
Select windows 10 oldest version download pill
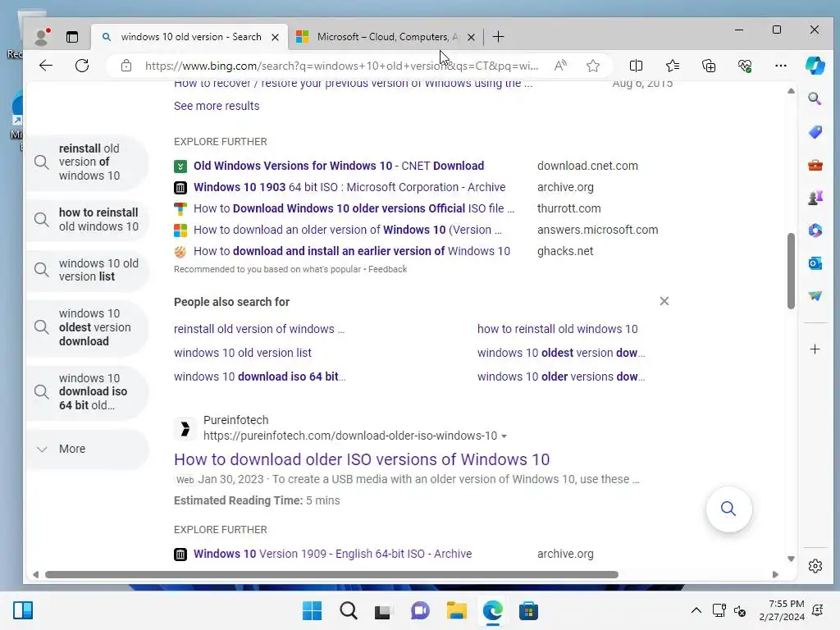[87, 327]
